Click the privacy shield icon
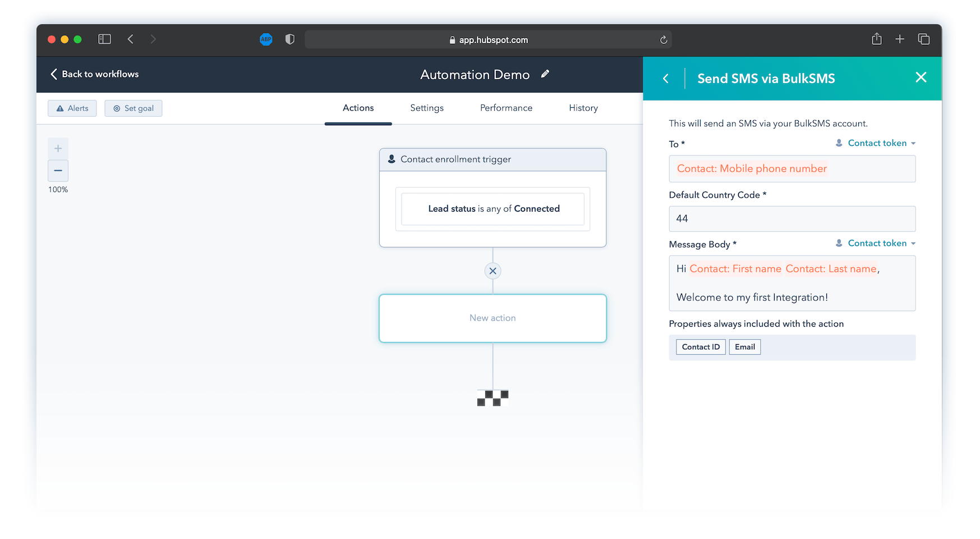Screen dimensions: 980x539 (x=289, y=39)
